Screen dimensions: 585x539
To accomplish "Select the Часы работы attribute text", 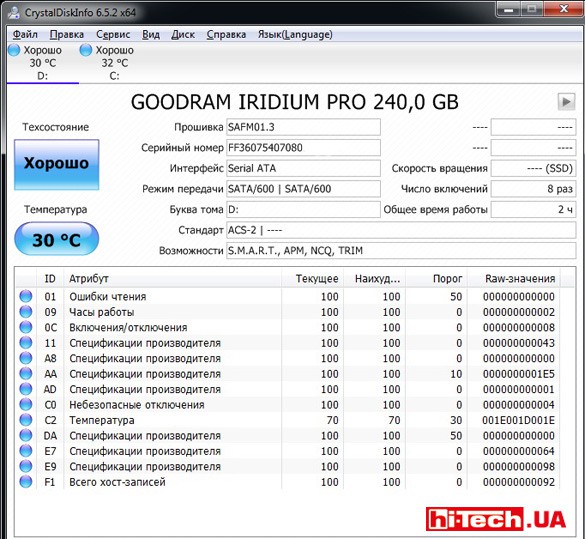I will (x=102, y=312).
